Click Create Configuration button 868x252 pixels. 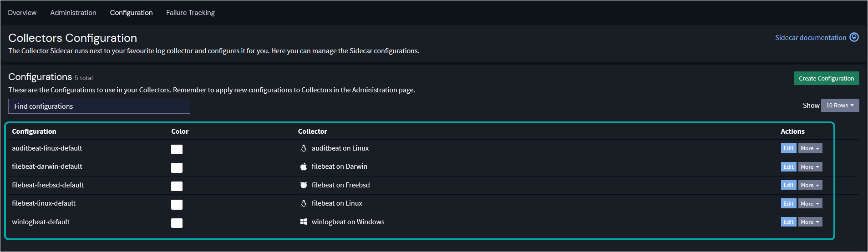(x=827, y=78)
